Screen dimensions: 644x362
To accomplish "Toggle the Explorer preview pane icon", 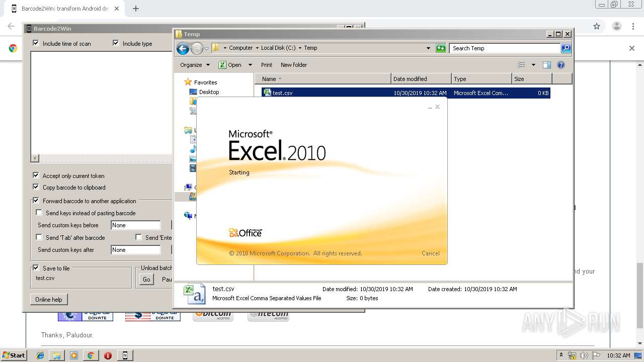I will click(x=547, y=65).
